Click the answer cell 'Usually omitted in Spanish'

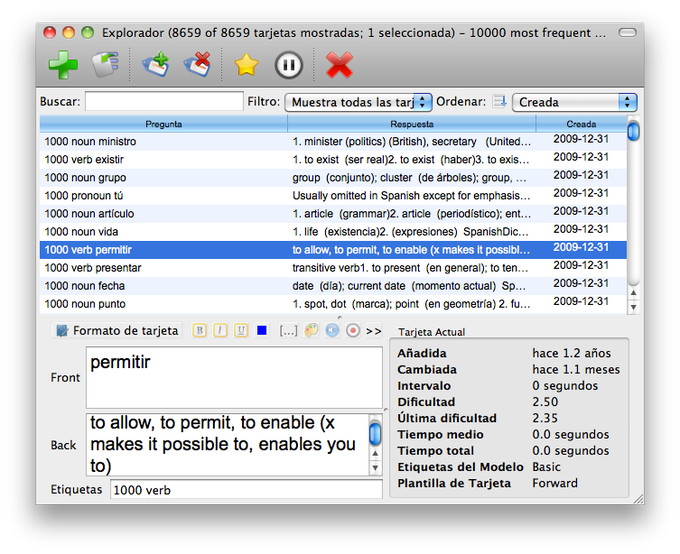411,196
